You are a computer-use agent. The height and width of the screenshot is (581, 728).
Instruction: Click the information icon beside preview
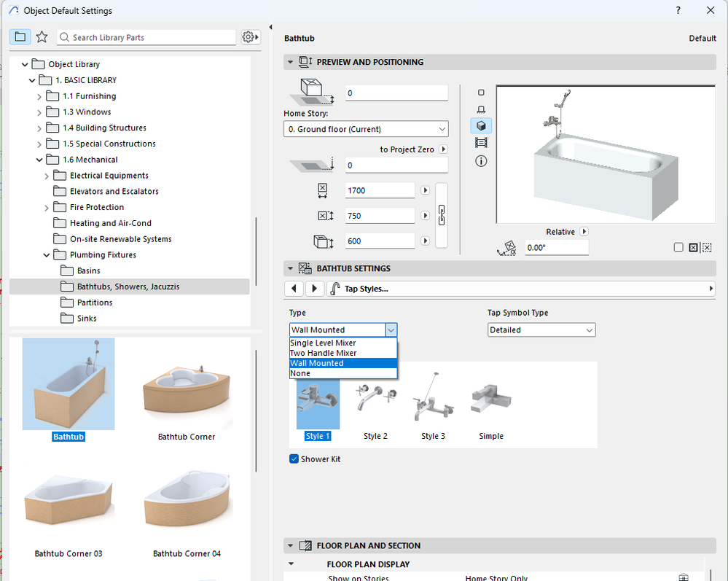(x=481, y=161)
